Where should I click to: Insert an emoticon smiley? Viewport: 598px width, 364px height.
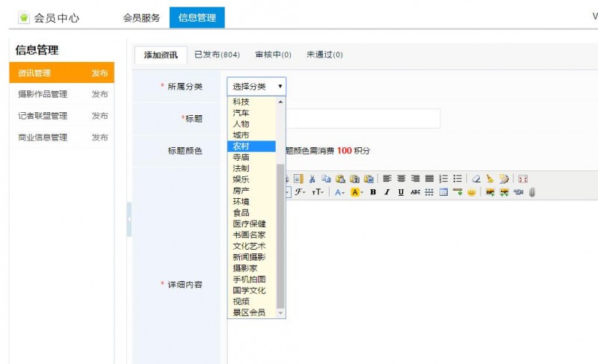[x=472, y=192]
